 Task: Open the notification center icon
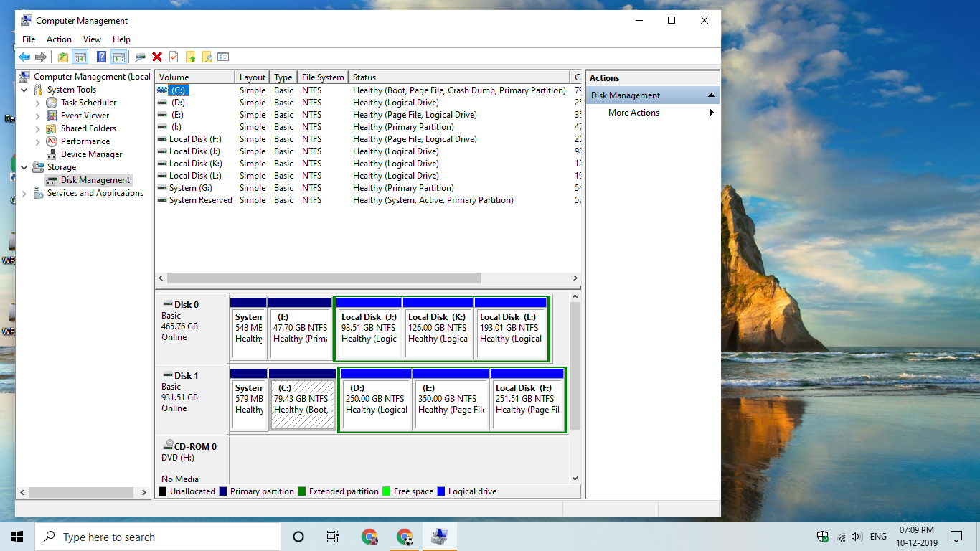click(x=956, y=537)
